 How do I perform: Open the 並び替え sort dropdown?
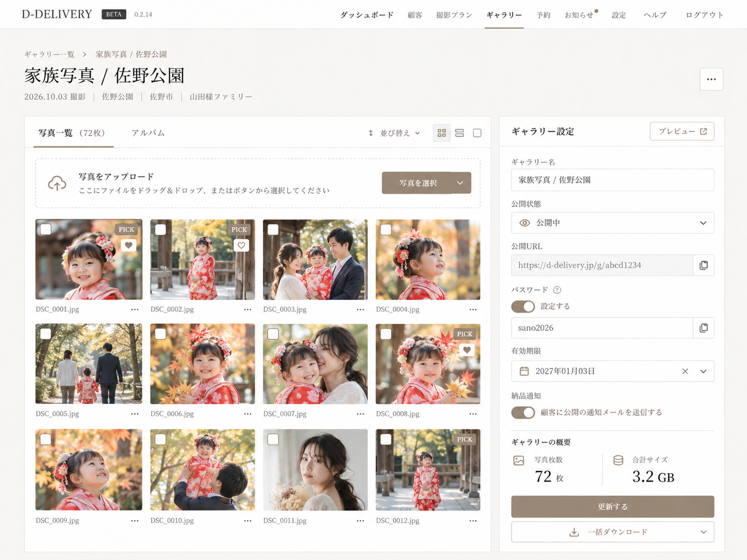(394, 133)
